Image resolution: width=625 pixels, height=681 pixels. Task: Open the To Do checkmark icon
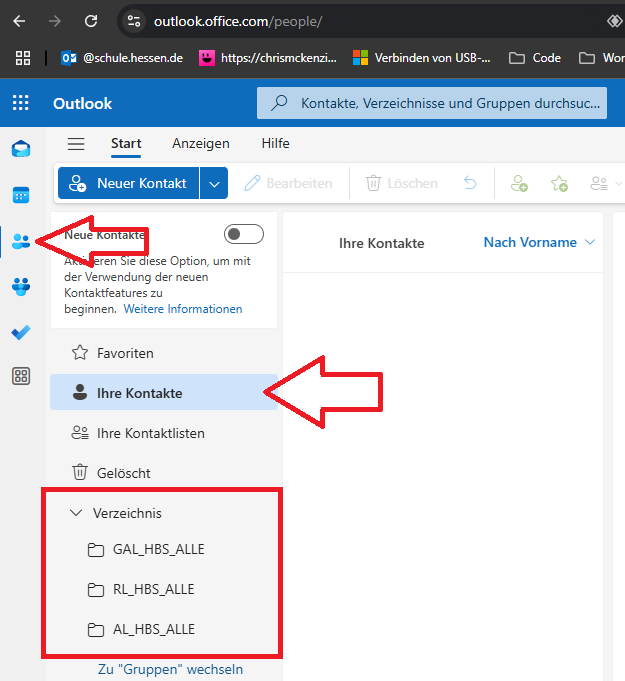[x=21, y=332]
